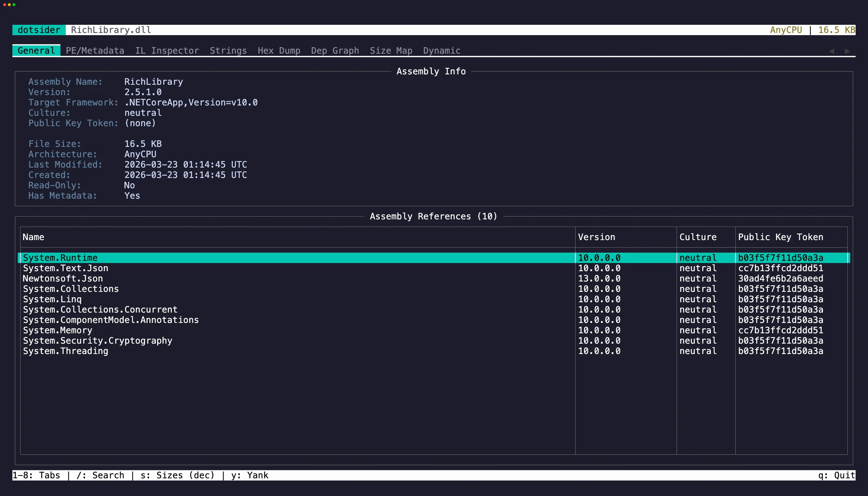Click the Search hint in status bar
The image size is (868, 496).
[x=100, y=475]
